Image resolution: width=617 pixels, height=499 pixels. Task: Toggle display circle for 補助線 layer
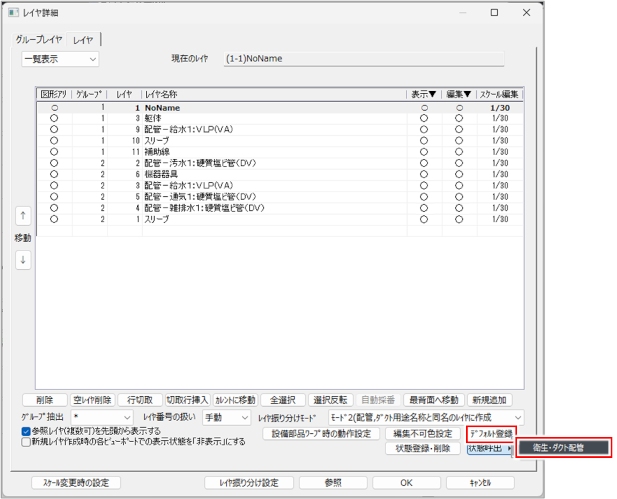pyautogui.click(x=424, y=151)
